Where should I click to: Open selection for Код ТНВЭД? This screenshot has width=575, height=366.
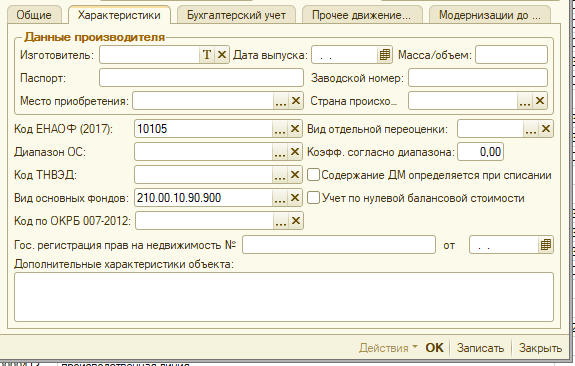point(280,175)
